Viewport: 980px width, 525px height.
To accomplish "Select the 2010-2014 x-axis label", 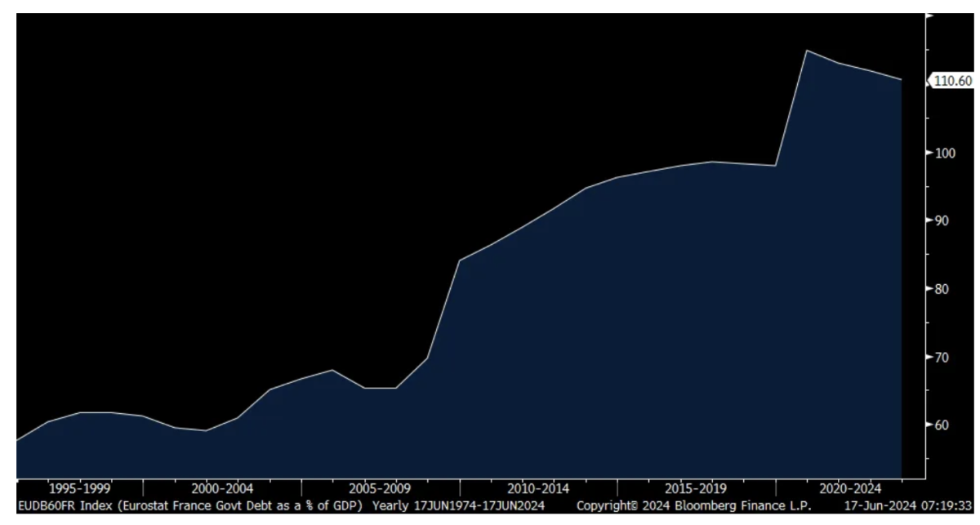I will tap(538, 489).
